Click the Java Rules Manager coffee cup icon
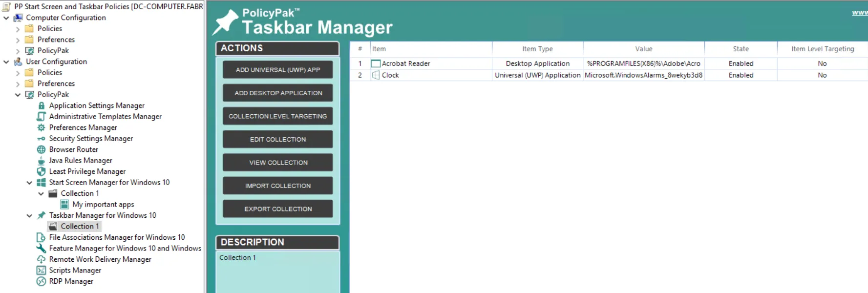 coord(42,161)
